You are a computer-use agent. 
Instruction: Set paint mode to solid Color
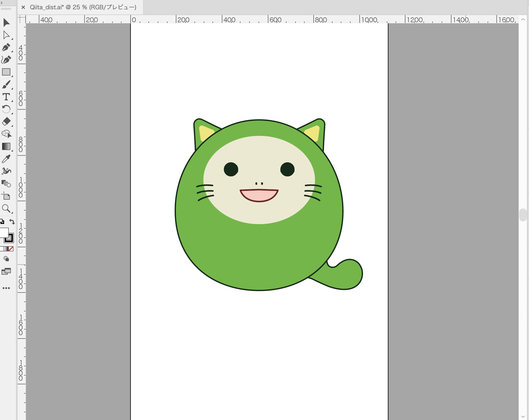(x=2, y=249)
